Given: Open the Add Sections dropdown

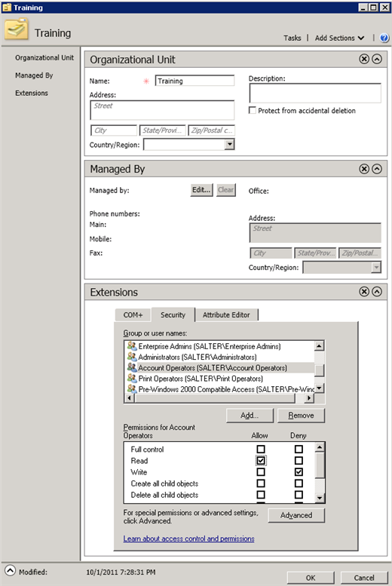Looking at the screenshot, I should [x=339, y=38].
